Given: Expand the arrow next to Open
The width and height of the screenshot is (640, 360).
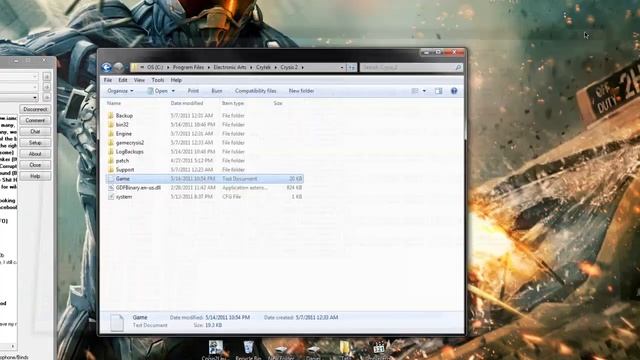Looking at the screenshot, I should (x=173, y=91).
